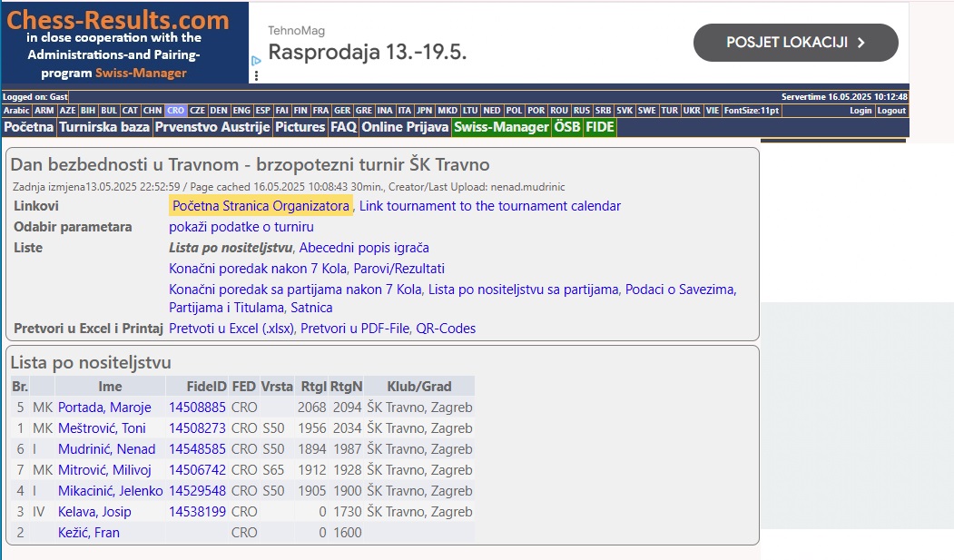Viewport: 954px width, 560px height.
Task: Open player Mudrinić, Nenad
Action: pos(107,448)
